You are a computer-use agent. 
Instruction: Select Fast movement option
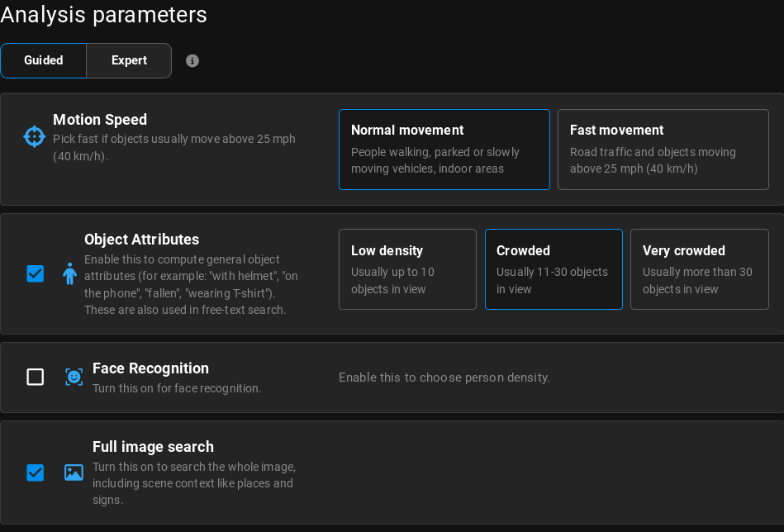point(663,150)
